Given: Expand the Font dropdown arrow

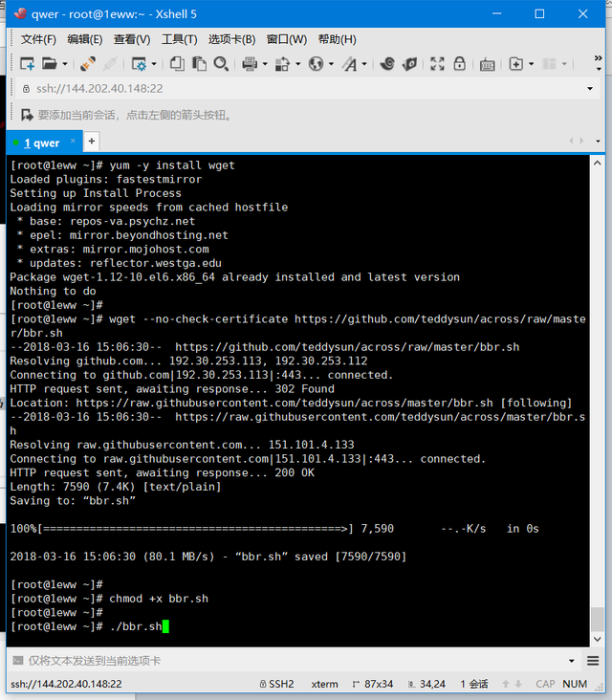Looking at the screenshot, I should click(x=364, y=64).
